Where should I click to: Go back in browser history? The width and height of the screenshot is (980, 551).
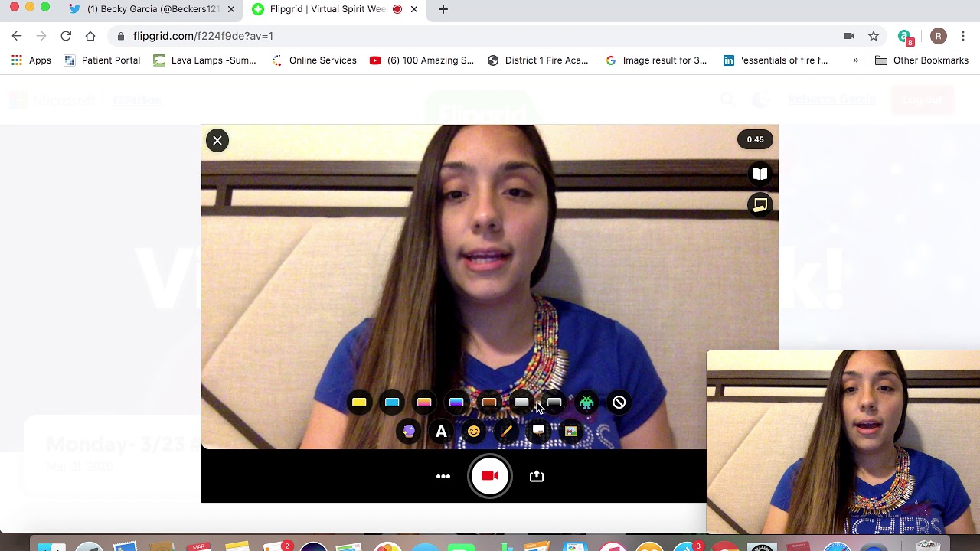[x=17, y=36]
